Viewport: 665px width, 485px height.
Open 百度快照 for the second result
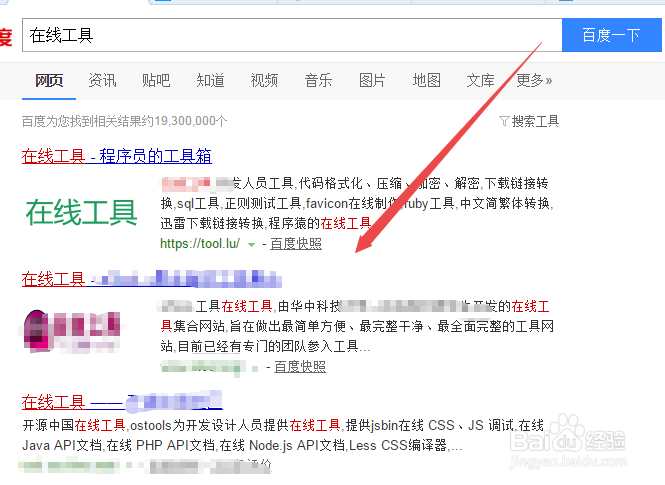(300, 367)
